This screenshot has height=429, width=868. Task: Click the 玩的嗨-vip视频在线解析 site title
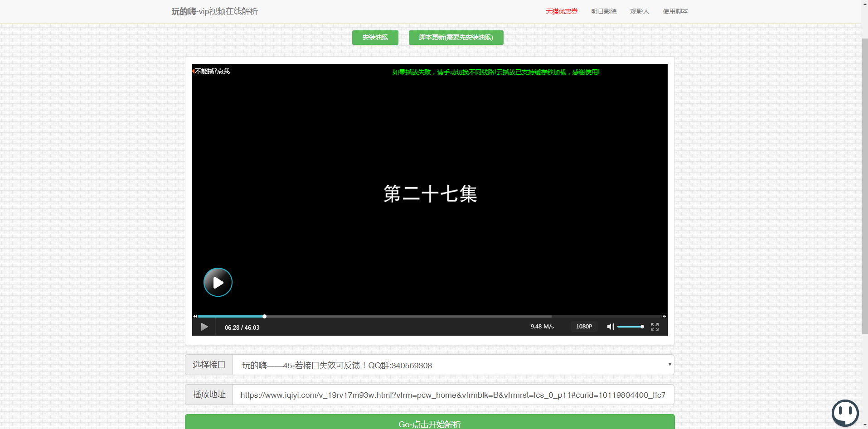(214, 11)
